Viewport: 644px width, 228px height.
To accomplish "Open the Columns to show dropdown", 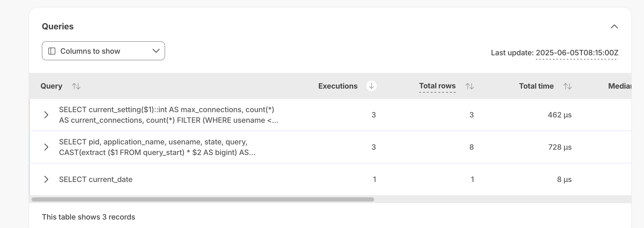I will point(103,51).
